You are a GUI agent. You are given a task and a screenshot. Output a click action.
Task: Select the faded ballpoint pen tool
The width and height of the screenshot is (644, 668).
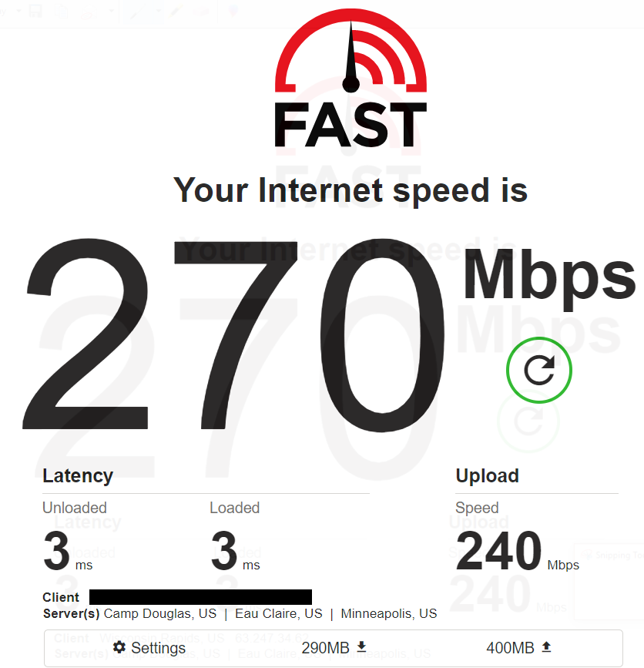click(x=138, y=11)
